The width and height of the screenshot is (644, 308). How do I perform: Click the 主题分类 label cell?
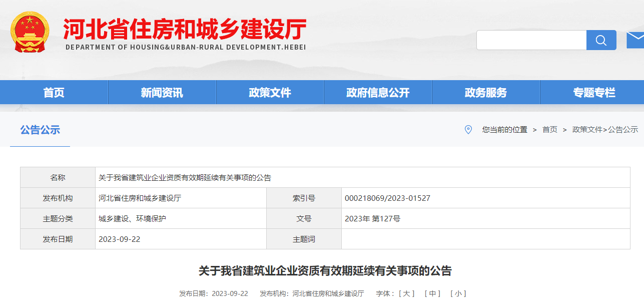click(x=58, y=219)
